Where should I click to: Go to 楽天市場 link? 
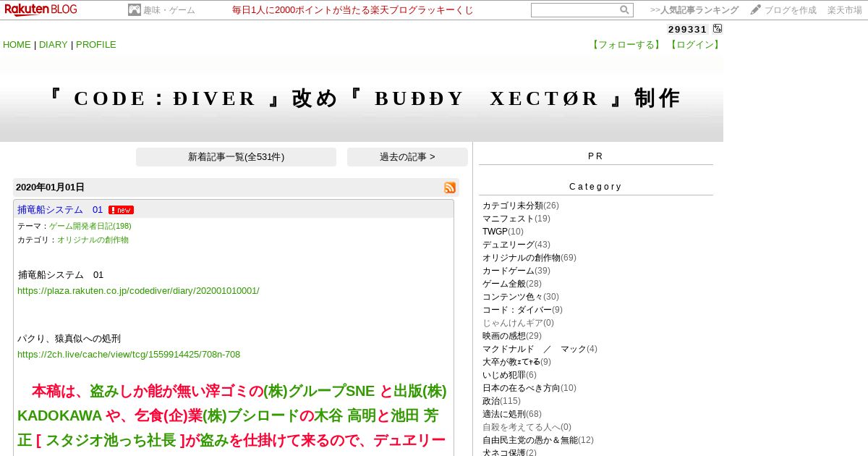click(845, 10)
